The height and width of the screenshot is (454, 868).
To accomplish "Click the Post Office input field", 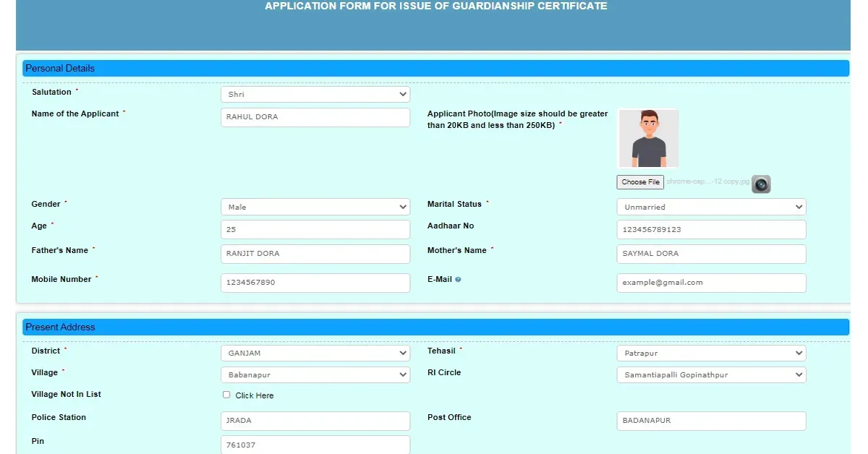I will [711, 421].
